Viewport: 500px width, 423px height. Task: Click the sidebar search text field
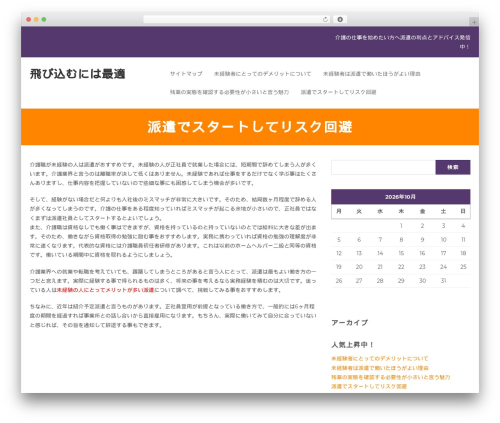pyautogui.click(x=383, y=167)
